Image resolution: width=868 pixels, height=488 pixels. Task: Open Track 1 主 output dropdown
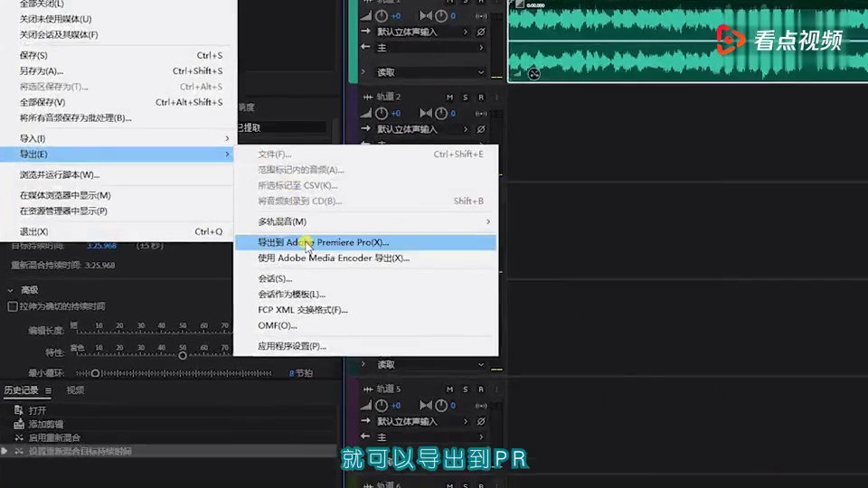click(430, 48)
